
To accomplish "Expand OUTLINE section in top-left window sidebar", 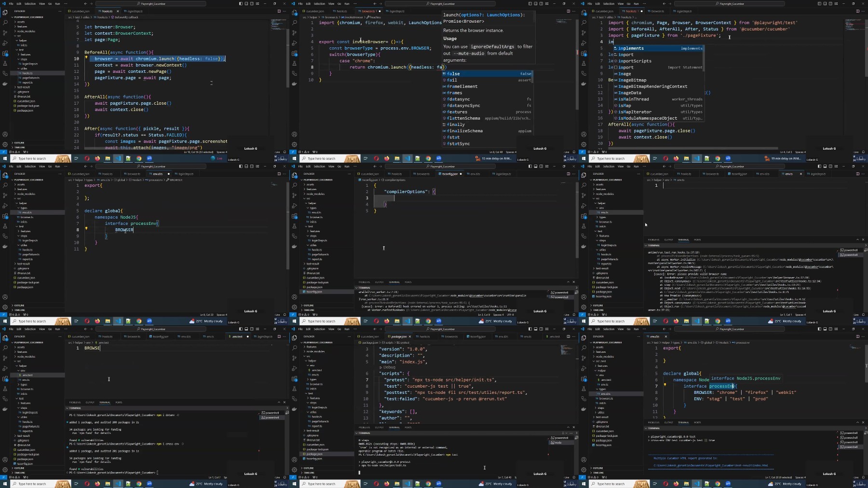I will click(37, 143).
